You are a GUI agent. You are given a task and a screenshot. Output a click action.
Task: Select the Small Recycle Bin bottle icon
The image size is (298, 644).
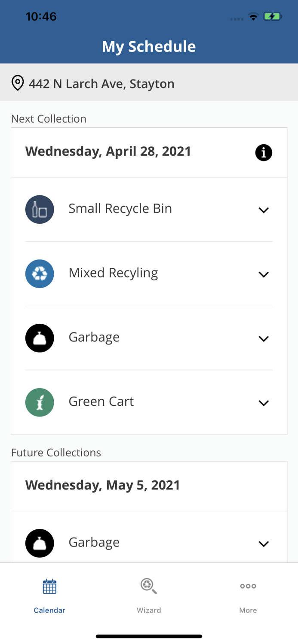tap(40, 209)
